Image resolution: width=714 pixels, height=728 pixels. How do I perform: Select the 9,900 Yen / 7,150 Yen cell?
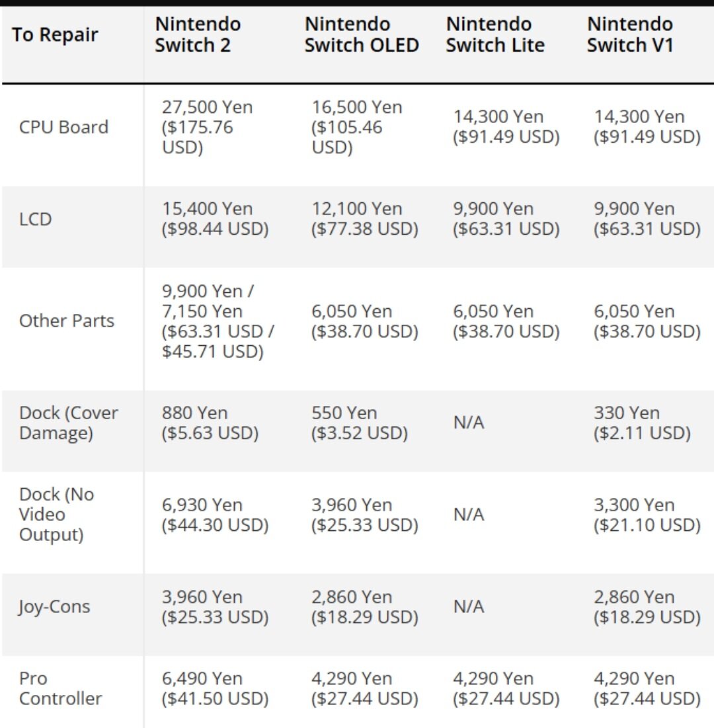(218, 321)
